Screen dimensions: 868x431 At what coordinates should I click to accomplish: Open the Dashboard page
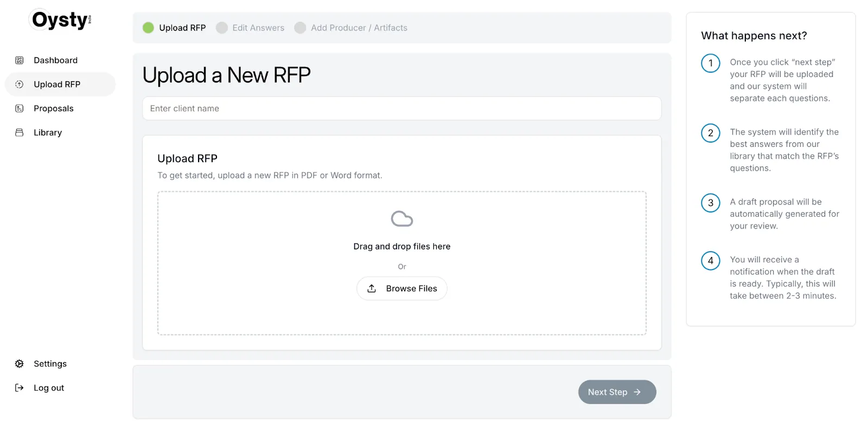pos(60,60)
